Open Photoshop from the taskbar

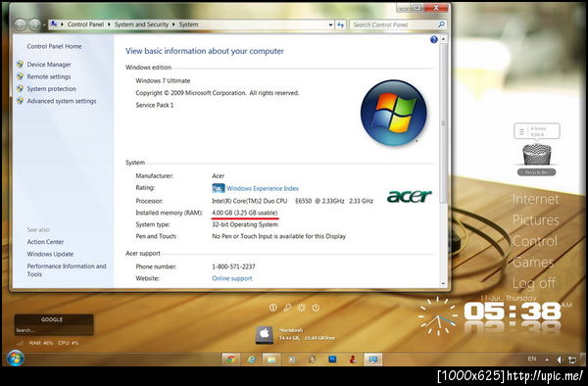tap(332, 360)
